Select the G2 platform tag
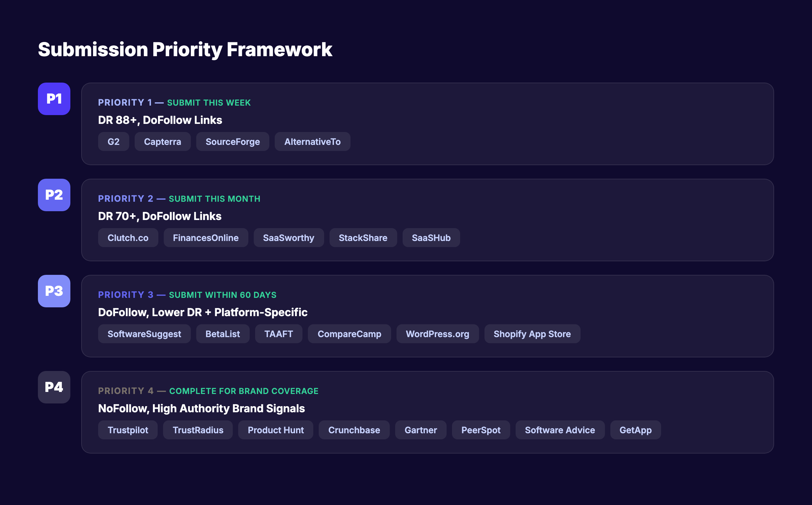 point(113,141)
